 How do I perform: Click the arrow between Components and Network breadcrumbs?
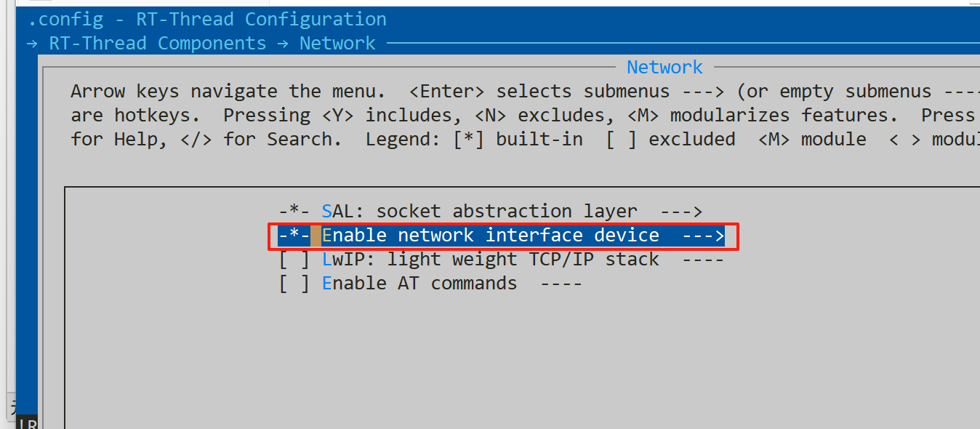point(283,44)
